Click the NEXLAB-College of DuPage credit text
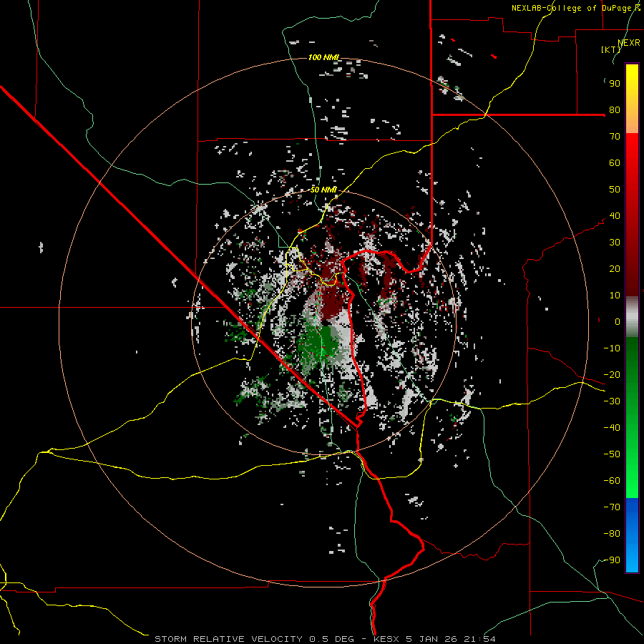 pyautogui.click(x=576, y=8)
